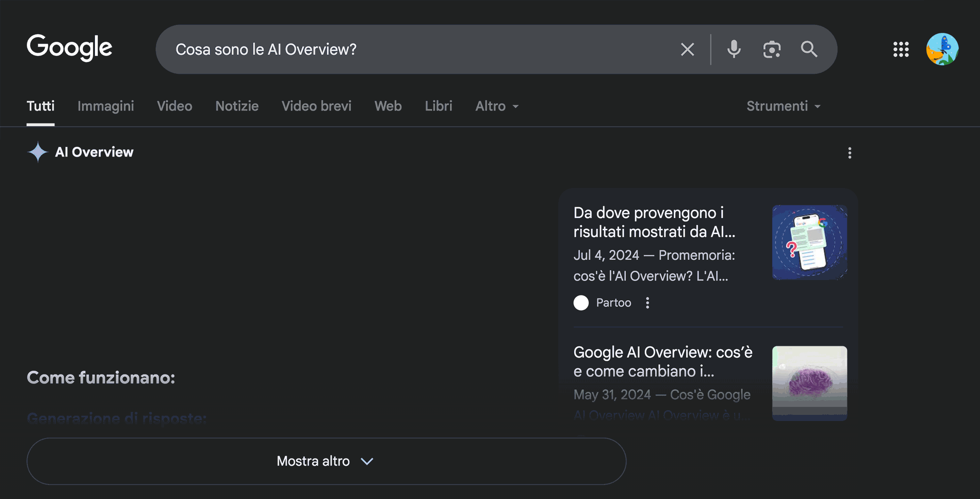Click the purple brain article thumbnail
980x499 pixels.
point(809,383)
